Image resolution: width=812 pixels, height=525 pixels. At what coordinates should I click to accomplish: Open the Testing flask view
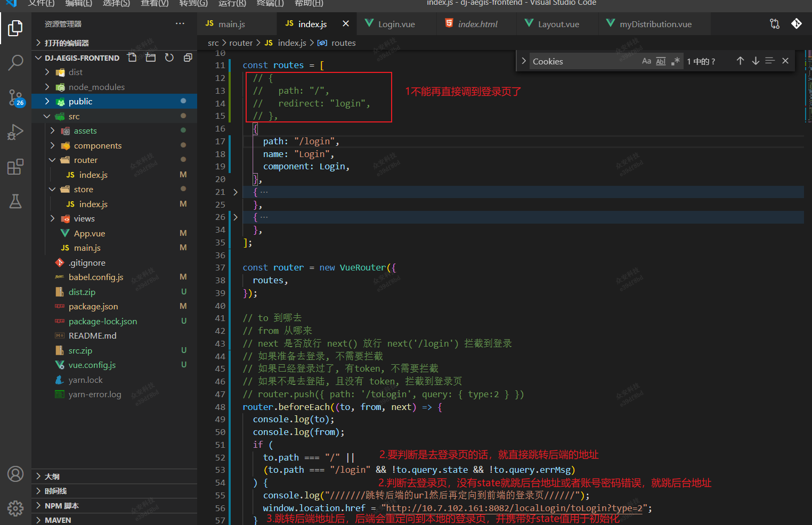tap(15, 201)
